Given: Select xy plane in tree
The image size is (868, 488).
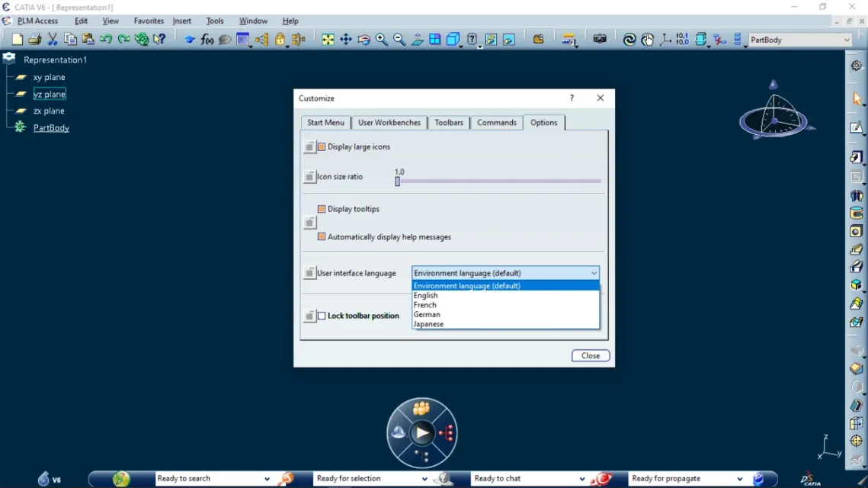Looking at the screenshot, I should 49,77.
